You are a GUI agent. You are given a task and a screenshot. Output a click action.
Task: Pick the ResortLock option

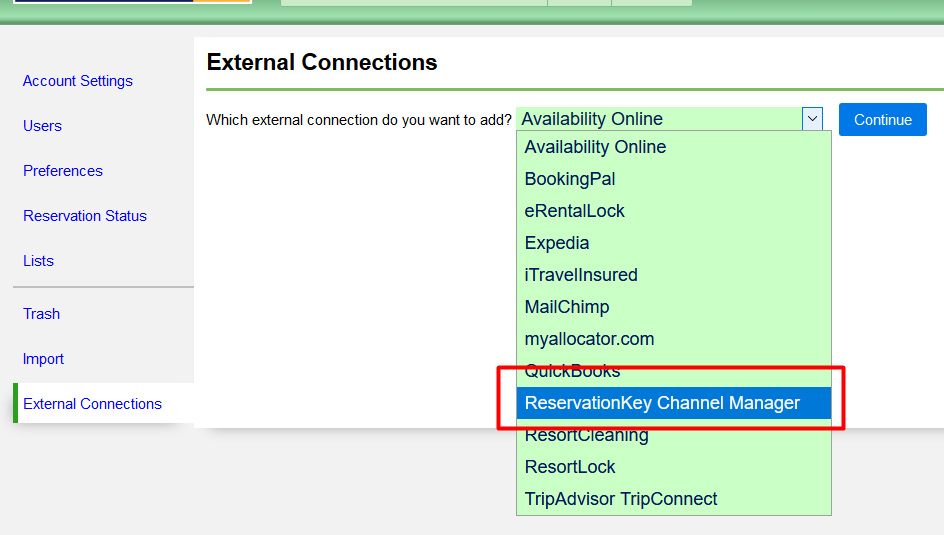[x=570, y=467]
